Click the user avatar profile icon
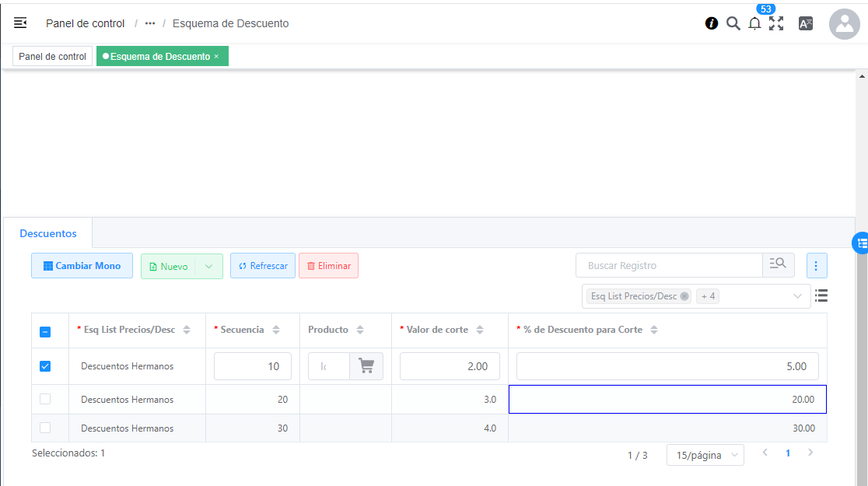 [844, 24]
